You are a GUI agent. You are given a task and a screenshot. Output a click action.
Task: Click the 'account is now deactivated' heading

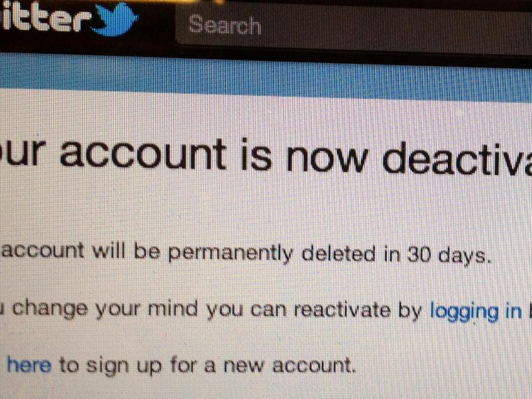[x=266, y=156]
